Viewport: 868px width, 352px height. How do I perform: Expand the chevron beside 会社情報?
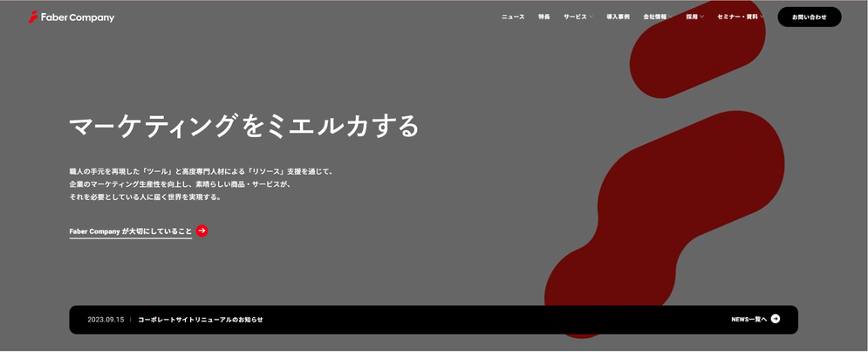(x=671, y=17)
